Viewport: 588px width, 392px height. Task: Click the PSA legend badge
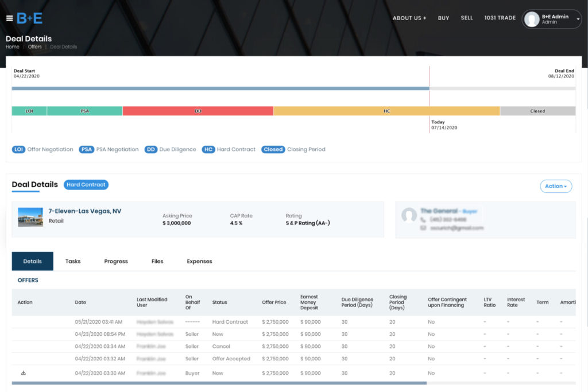pyautogui.click(x=87, y=149)
